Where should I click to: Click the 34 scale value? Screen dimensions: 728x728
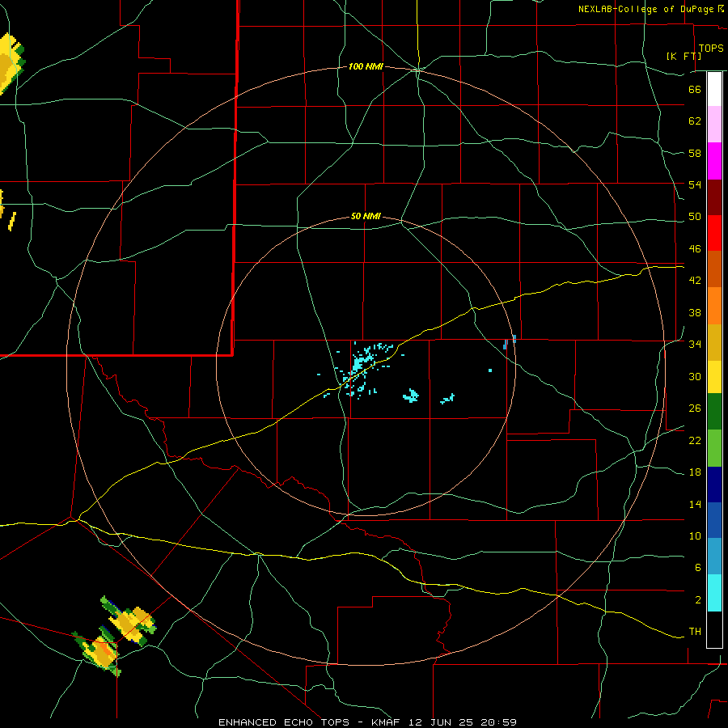pyautogui.click(x=695, y=344)
